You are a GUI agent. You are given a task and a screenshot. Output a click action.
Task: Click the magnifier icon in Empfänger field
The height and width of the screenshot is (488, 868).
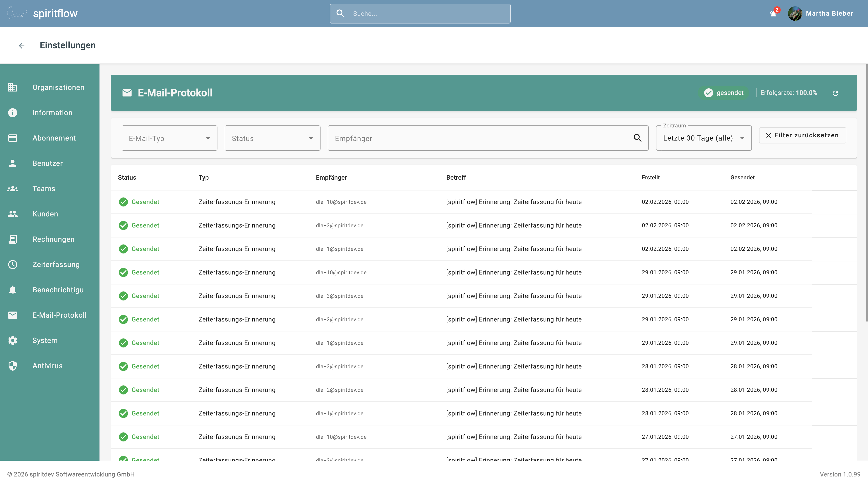637,138
